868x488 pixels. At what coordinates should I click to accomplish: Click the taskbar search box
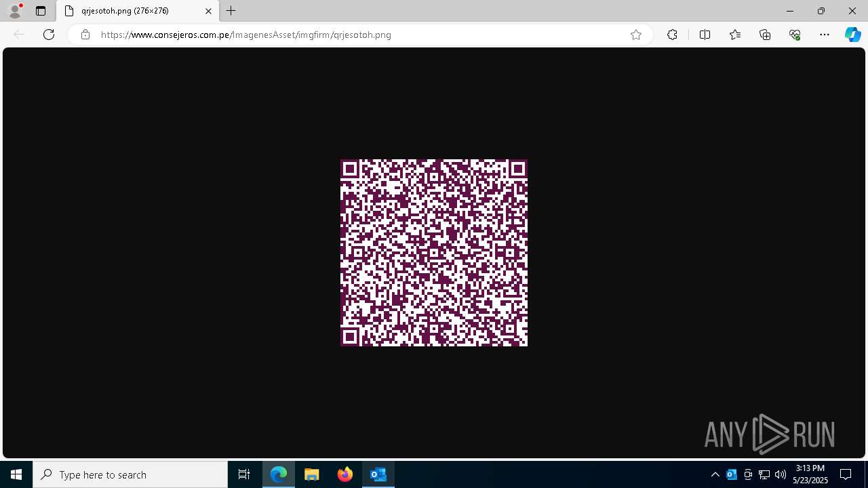(130, 474)
